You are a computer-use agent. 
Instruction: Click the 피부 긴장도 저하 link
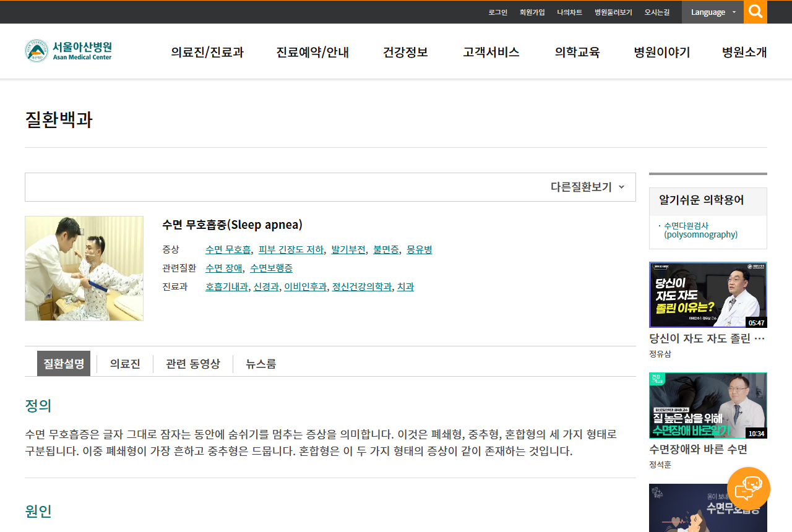coord(291,250)
